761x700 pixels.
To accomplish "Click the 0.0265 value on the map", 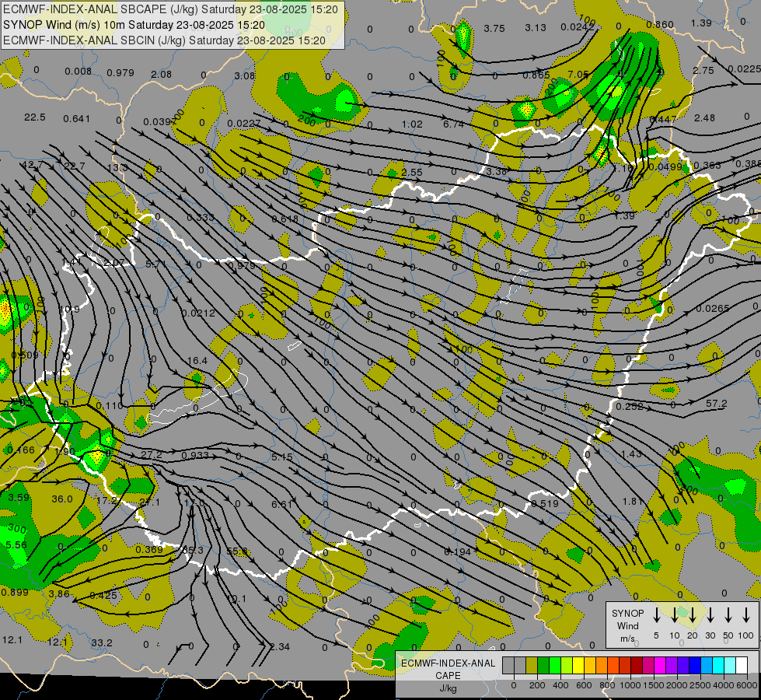I will click(x=713, y=309).
